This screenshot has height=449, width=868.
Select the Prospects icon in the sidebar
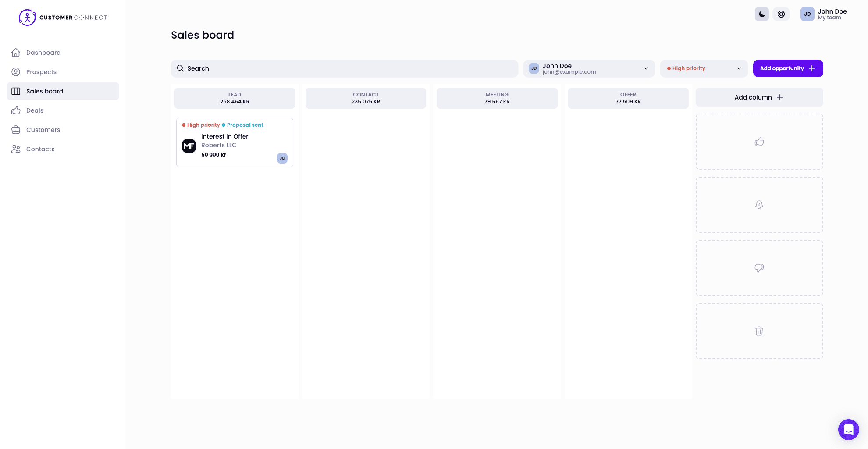tap(16, 71)
